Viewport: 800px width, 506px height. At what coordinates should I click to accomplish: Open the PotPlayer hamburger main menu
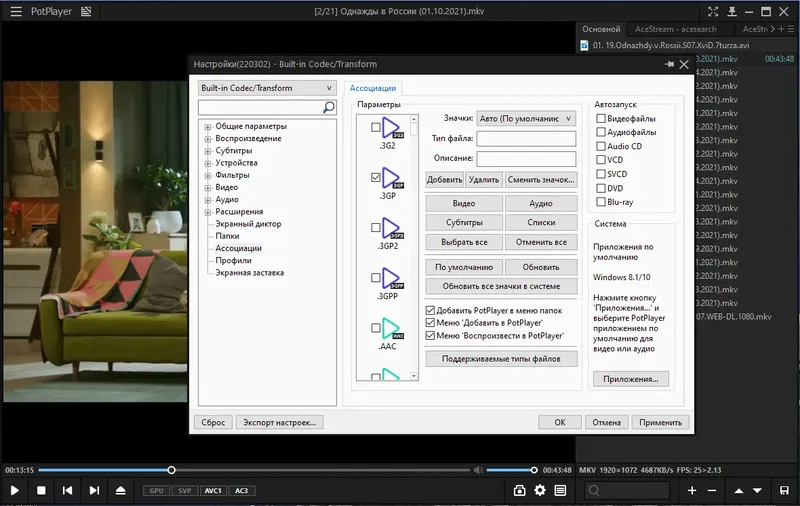click(16, 11)
